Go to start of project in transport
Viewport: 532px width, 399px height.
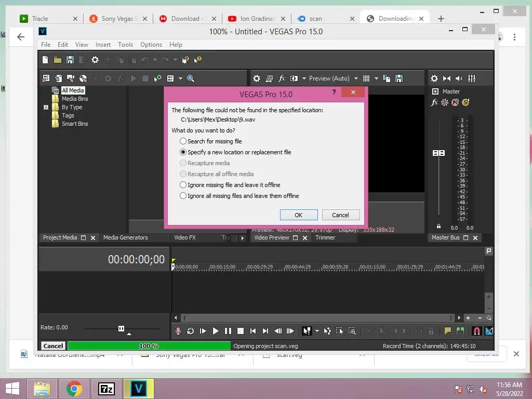tap(253, 331)
